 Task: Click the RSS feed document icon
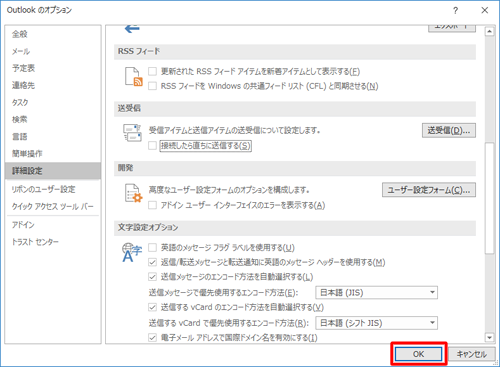tap(133, 77)
